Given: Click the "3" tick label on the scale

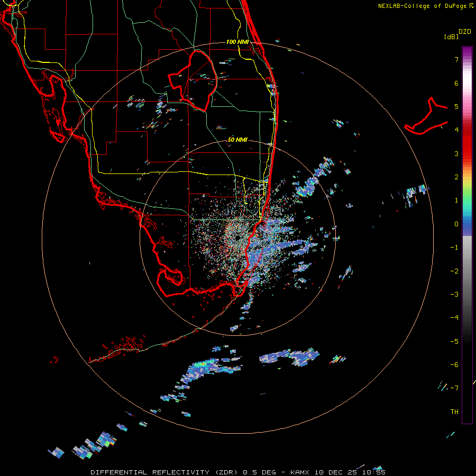Looking at the screenshot, I should (456, 153).
